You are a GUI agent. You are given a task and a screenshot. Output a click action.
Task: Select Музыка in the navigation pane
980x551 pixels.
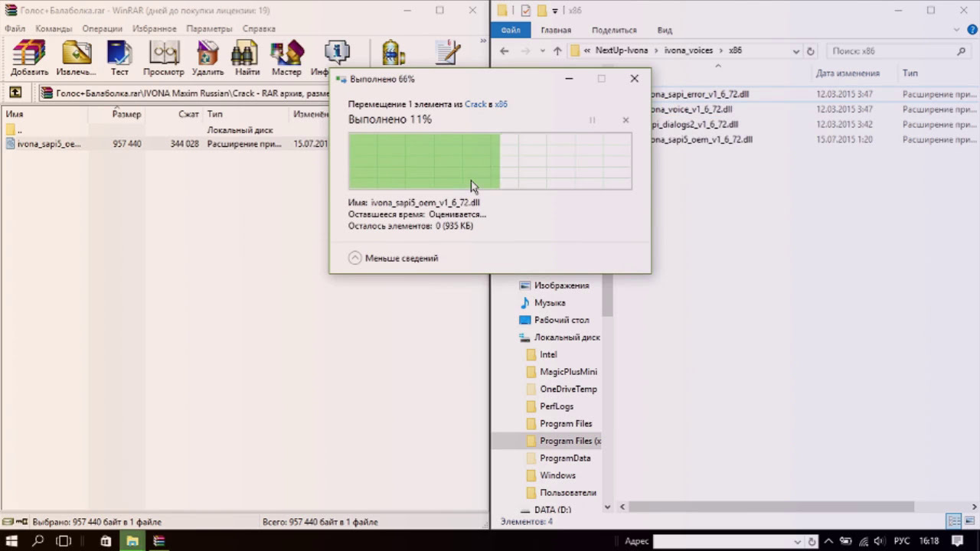(542, 303)
